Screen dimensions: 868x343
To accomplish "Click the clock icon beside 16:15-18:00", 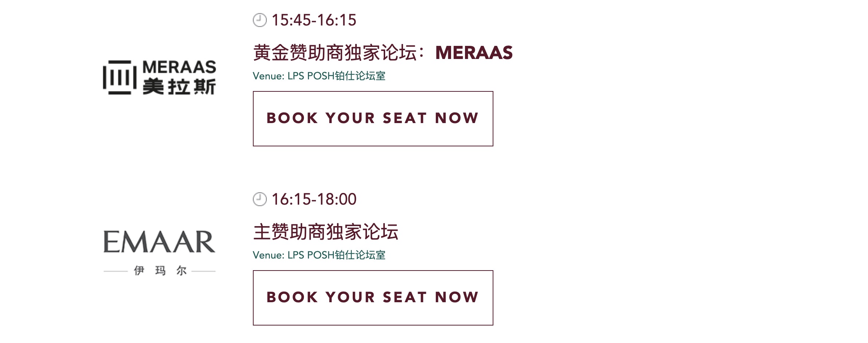I will [x=259, y=199].
